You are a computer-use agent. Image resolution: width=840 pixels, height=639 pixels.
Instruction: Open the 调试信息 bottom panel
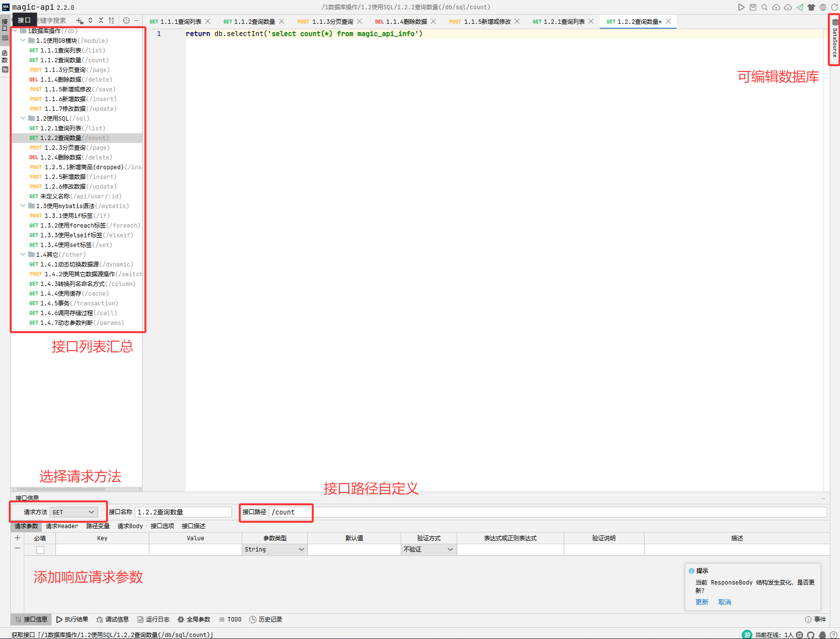click(112, 620)
